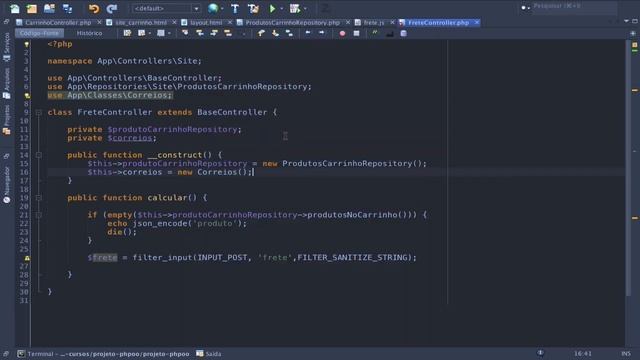Image resolution: width=640 pixels, height=360 pixels.
Task: Collapse the if block fold on line 21
Action: click(38, 215)
